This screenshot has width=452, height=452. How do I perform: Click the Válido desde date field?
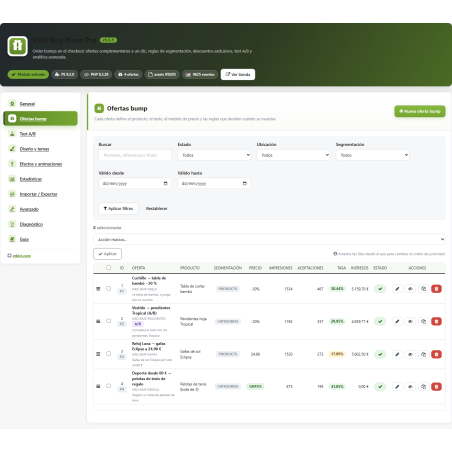[135, 183]
